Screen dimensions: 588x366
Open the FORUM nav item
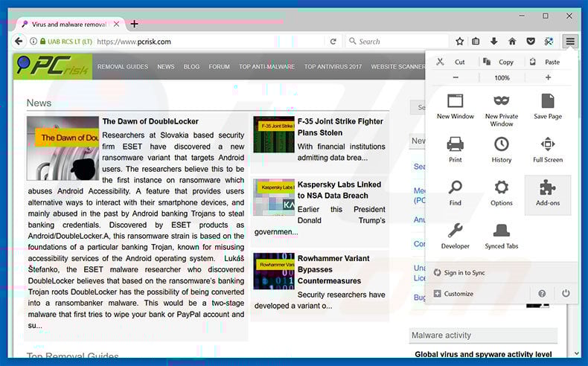click(219, 67)
